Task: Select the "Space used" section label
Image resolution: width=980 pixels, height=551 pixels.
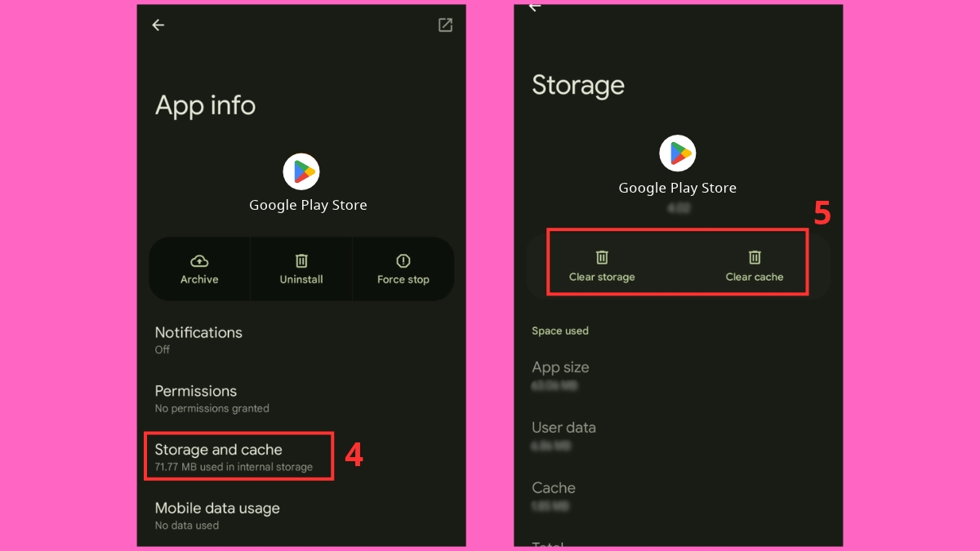Action: coord(560,331)
